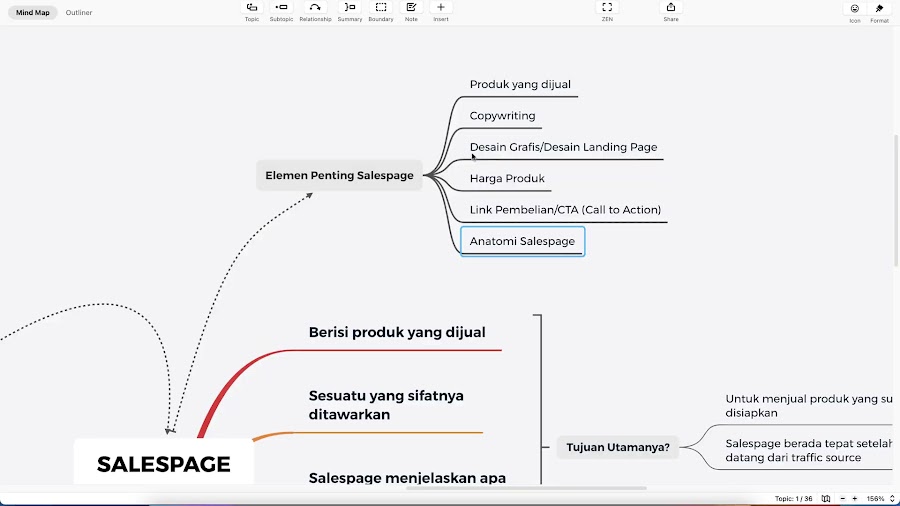Viewport: 900px width, 506px height.
Task: Switch to Mind Map view
Action: tap(33, 12)
